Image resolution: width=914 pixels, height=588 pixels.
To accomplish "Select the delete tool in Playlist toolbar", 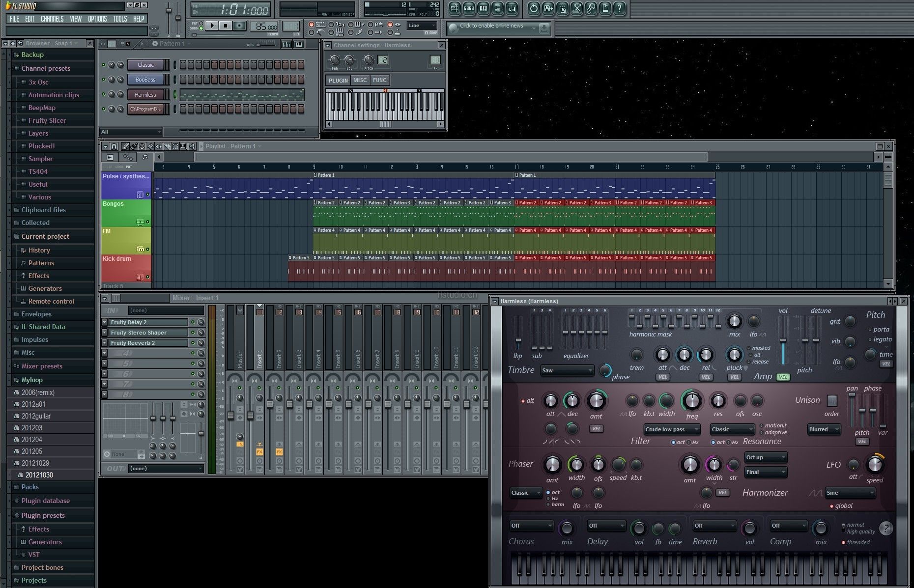I will click(x=142, y=146).
